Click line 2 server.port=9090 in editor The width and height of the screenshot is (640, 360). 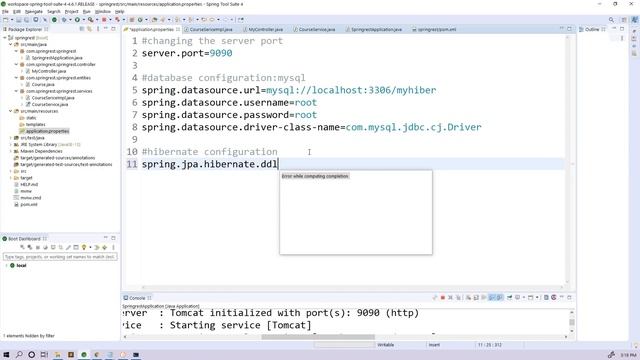[x=187, y=53]
